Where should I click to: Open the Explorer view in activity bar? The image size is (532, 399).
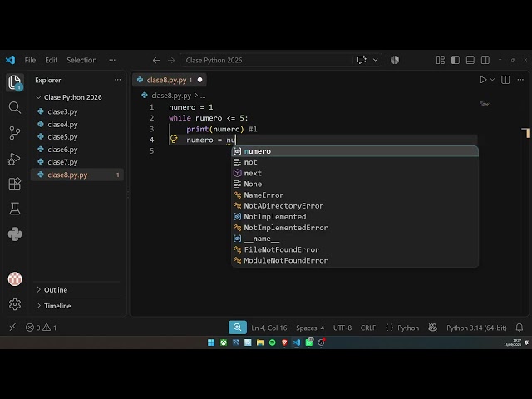[x=15, y=82]
